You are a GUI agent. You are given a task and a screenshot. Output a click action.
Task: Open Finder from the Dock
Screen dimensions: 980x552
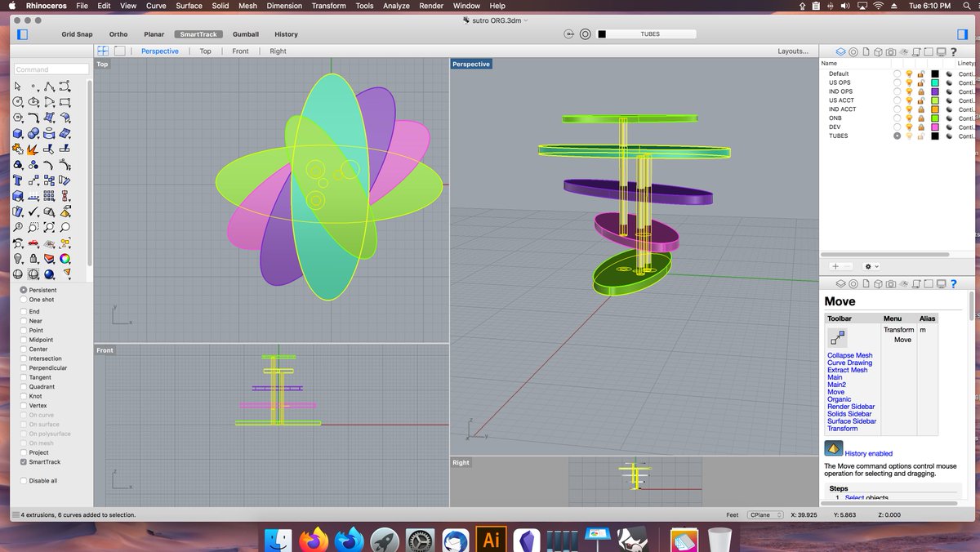click(279, 540)
